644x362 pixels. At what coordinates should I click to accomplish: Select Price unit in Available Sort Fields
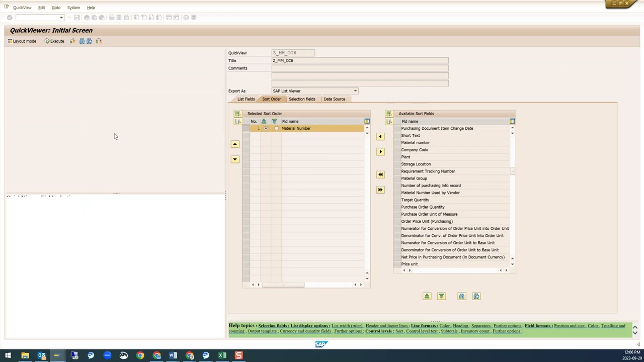409,264
